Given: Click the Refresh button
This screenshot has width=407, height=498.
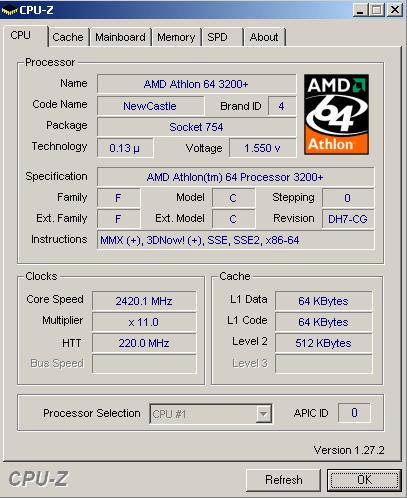Looking at the screenshot, I should [284, 480].
